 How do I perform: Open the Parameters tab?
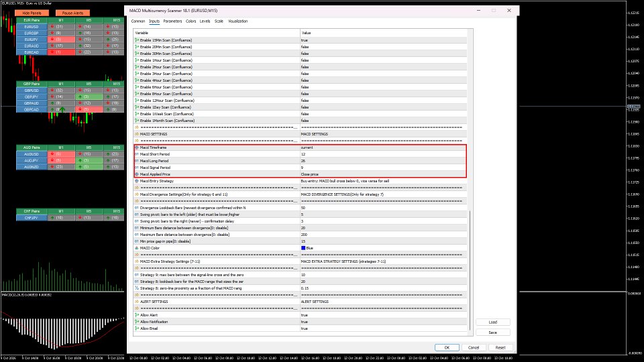point(172,21)
